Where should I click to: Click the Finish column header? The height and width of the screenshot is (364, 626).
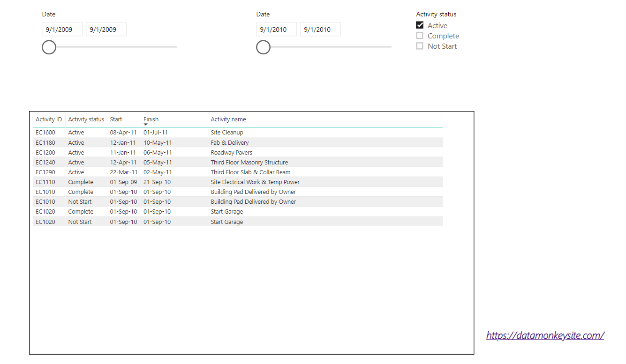point(151,119)
